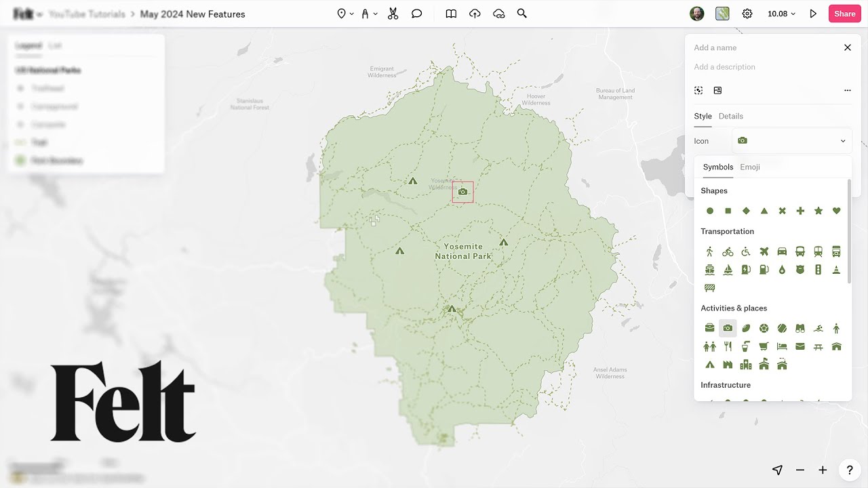Pick the traffic light symbol
868x488 pixels.
pos(818,270)
